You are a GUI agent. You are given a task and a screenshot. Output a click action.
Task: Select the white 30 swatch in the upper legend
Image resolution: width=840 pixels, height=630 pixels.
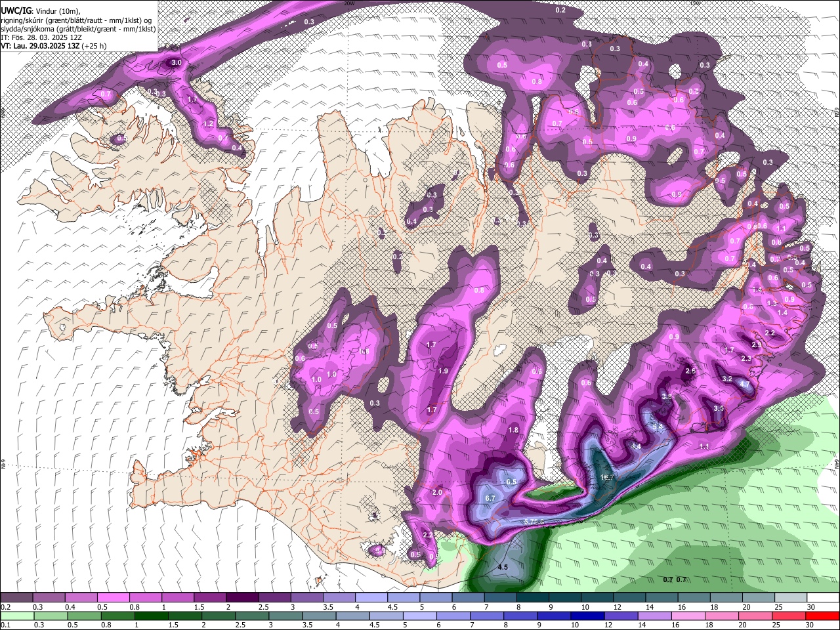(x=824, y=597)
